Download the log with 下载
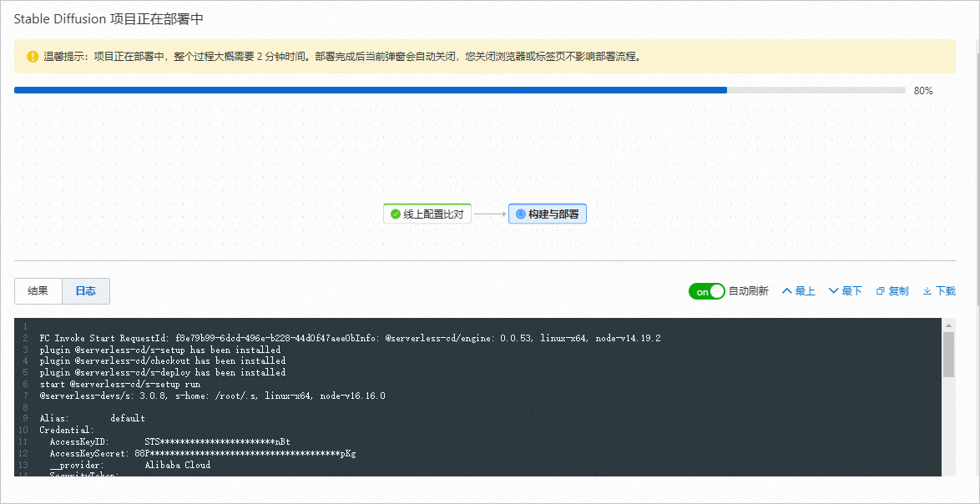Screen dimensions: 980x504 pyautogui.click(x=939, y=292)
